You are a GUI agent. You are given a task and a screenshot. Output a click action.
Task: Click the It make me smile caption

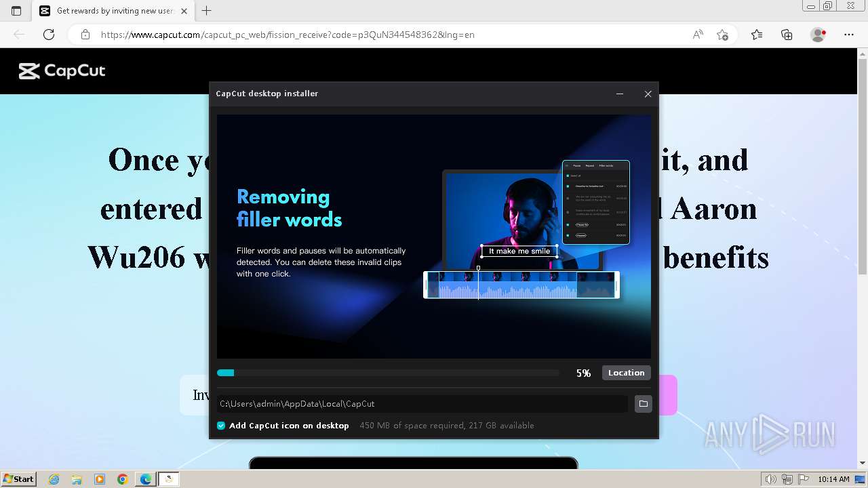point(519,251)
